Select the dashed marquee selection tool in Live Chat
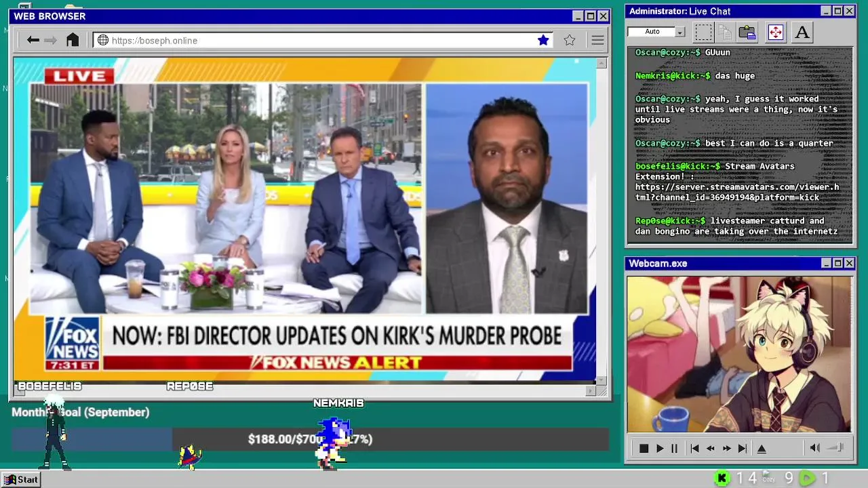The width and height of the screenshot is (868, 488). [704, 32]
